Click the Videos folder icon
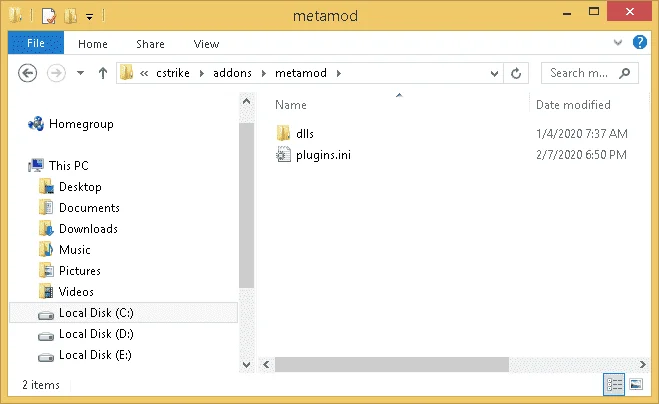The image size is (659, 404). pyautogui.click(x=46, y=291)
